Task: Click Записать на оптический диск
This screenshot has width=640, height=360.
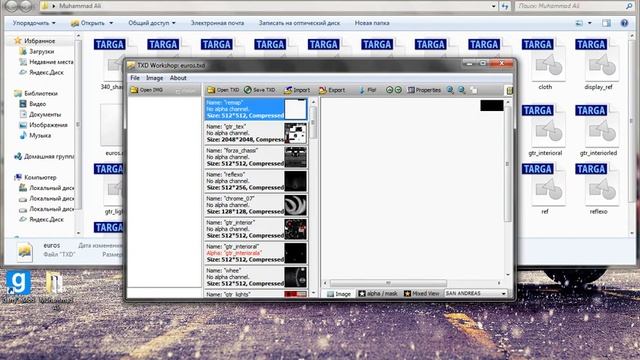Action: [299, 23]
